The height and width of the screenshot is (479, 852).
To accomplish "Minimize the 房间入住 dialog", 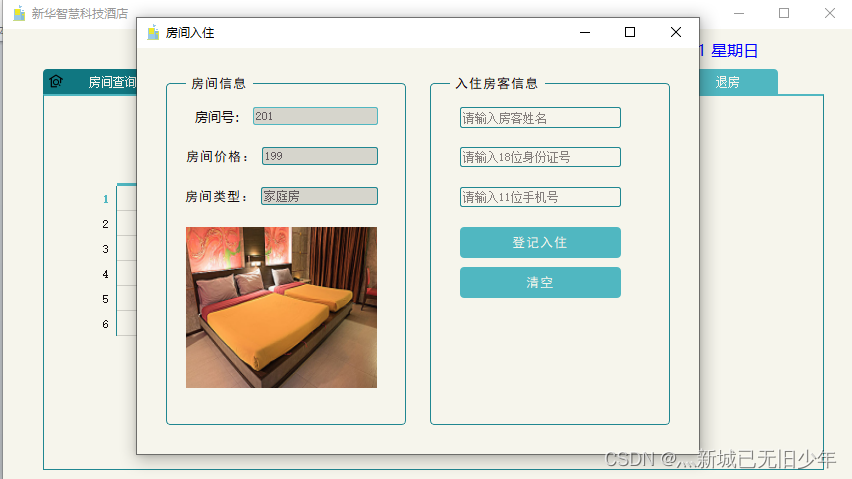I will click(585, 33).
